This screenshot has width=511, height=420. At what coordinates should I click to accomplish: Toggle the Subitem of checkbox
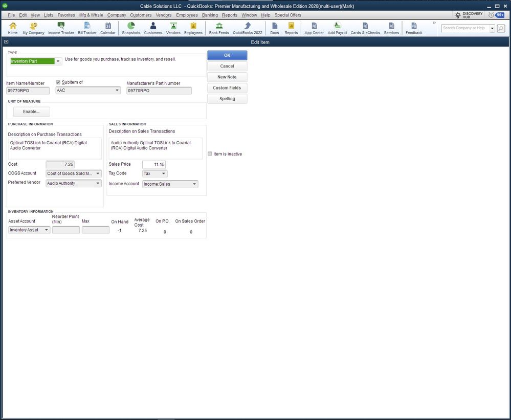pos(58,82)
